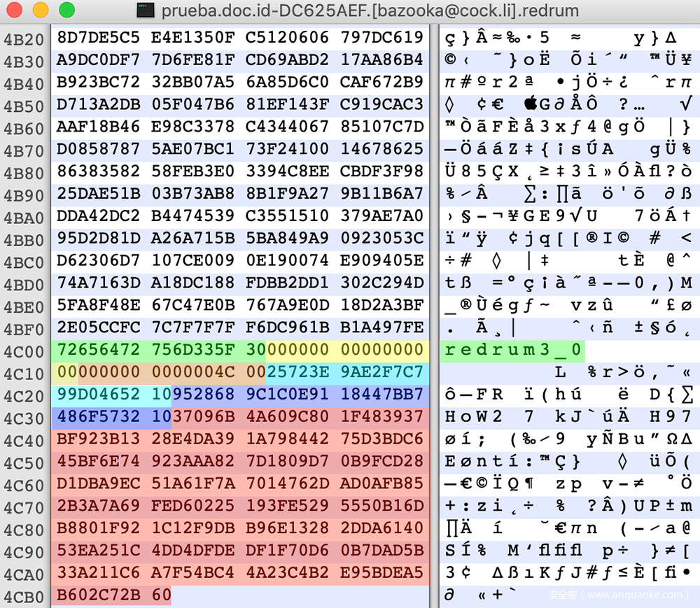
Task: Click red-highlighted hex group B602C72B
Action: coord(99,595)
